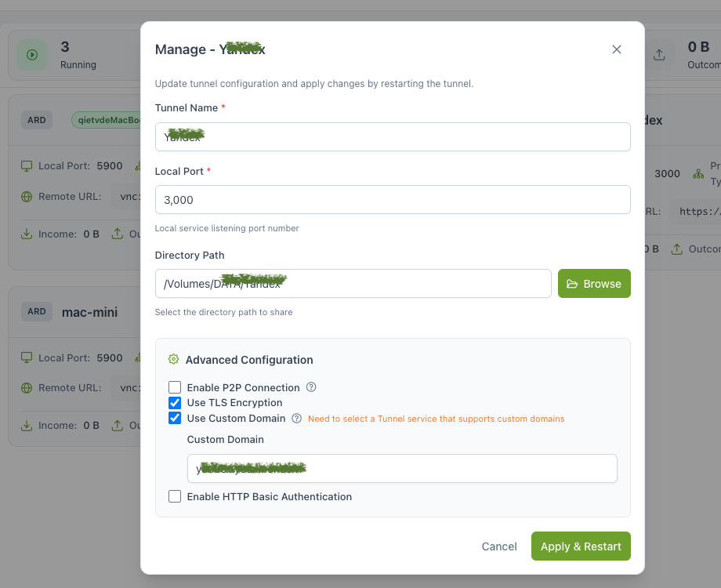
Task: Click the upload icon in mac-mini card
Action: click(x=118, y=426)
